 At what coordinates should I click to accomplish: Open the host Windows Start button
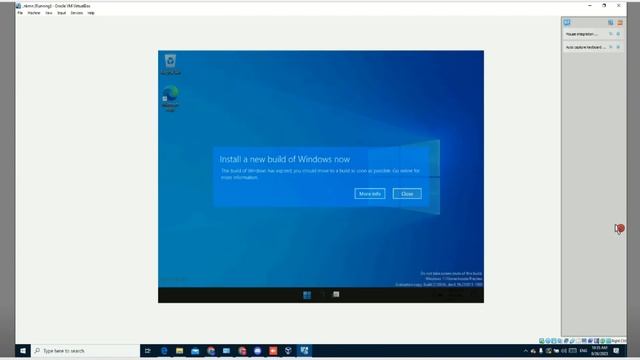23,351
